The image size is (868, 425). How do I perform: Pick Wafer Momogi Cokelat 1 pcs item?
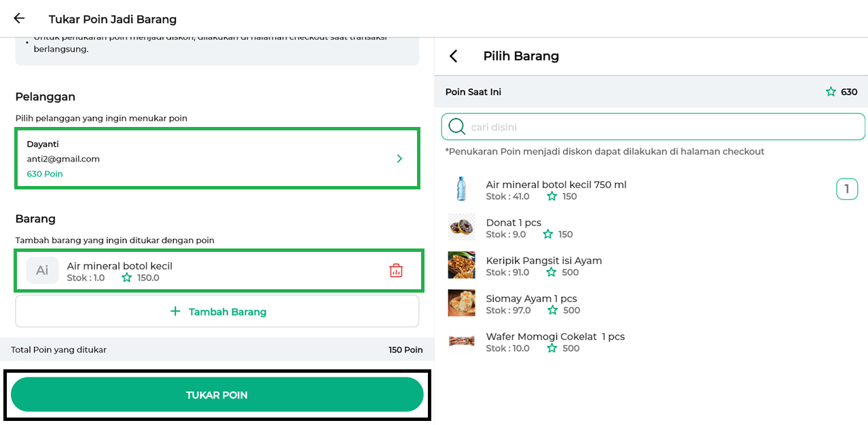(x=555, y=337)
